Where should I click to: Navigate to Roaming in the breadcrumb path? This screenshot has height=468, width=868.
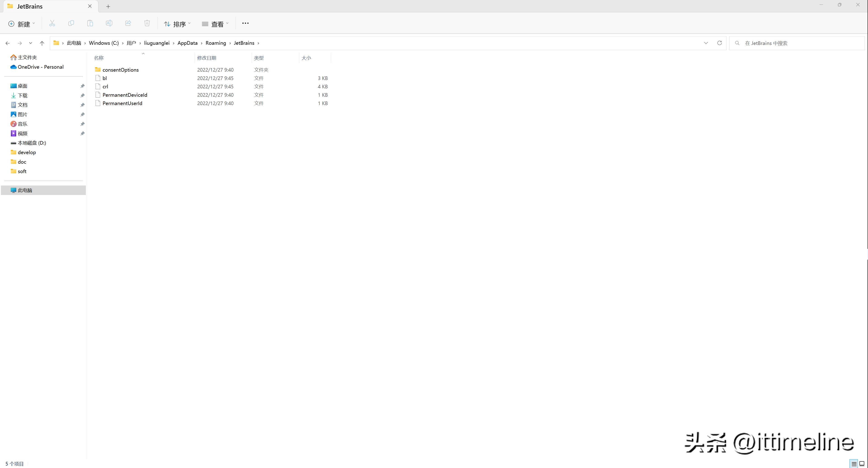point(216,43)
